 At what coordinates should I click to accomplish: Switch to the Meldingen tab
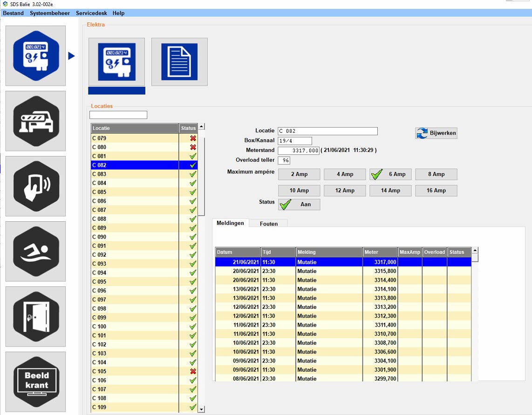pos(231,223)
